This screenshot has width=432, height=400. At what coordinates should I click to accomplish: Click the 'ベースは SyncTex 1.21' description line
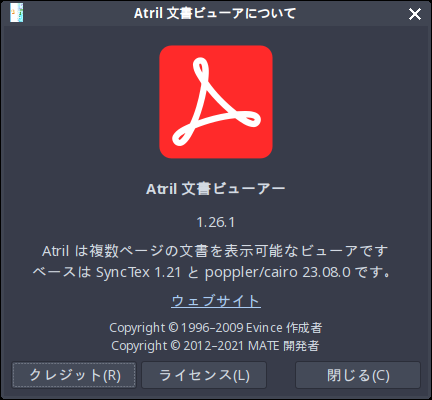(211, 272)
